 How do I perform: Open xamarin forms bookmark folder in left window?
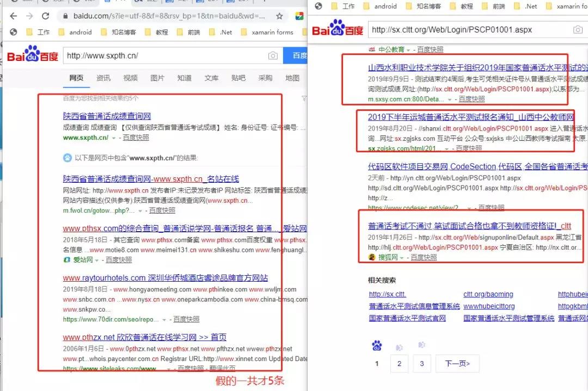(x=267, y=32)
